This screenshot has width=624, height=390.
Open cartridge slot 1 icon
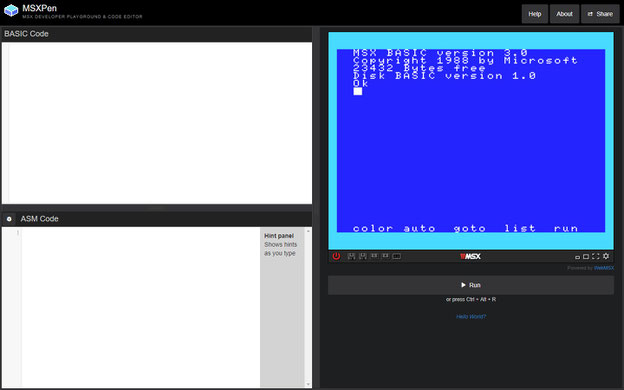(374, 256)
